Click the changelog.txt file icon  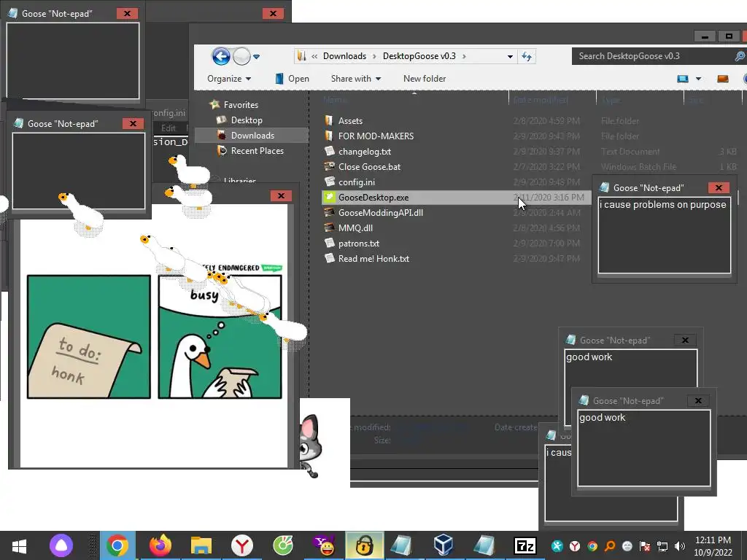(x=329, y=152)
